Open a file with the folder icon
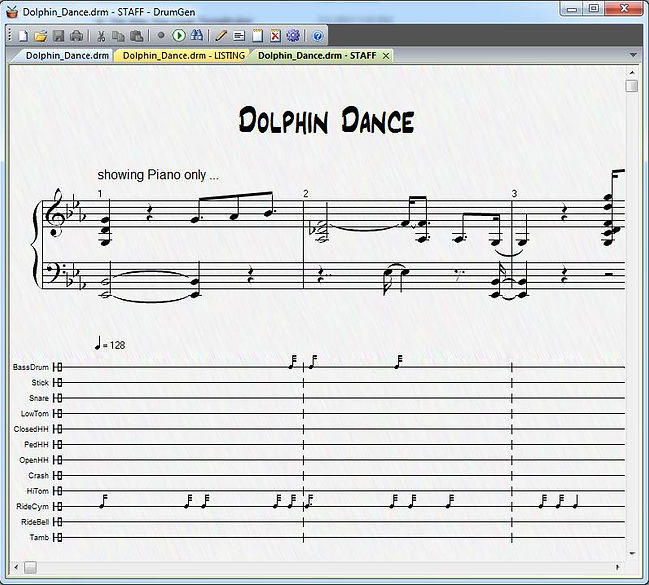The width and height of the screenshot is (649, 585). tap(41, 36)
